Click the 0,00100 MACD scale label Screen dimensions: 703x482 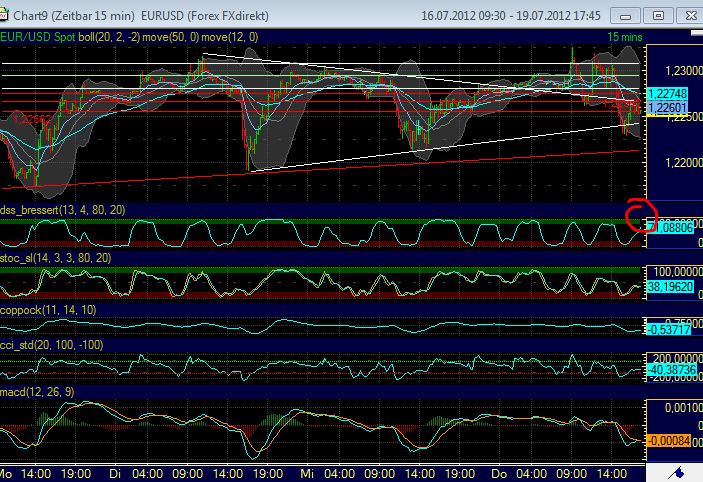point(684,408)
